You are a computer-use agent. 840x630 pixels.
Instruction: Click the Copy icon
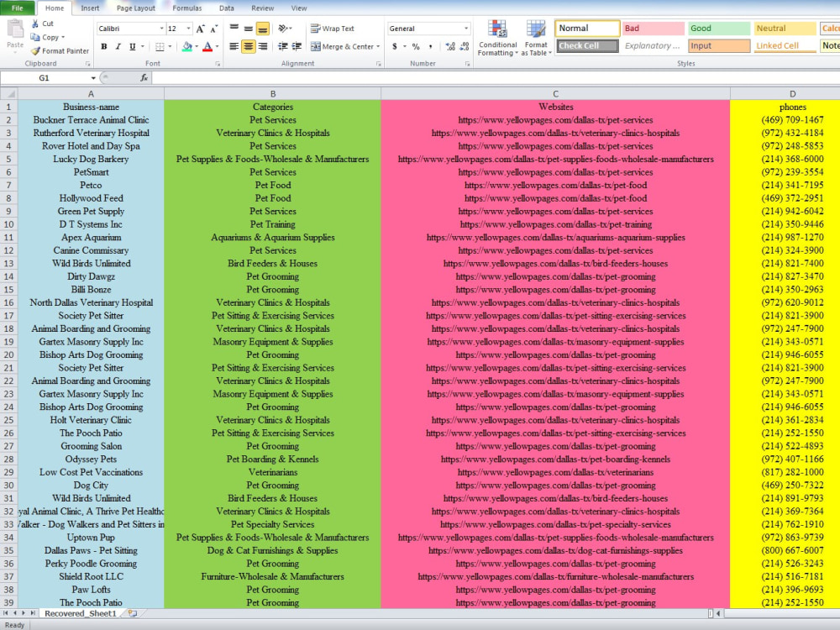[35, 37]
